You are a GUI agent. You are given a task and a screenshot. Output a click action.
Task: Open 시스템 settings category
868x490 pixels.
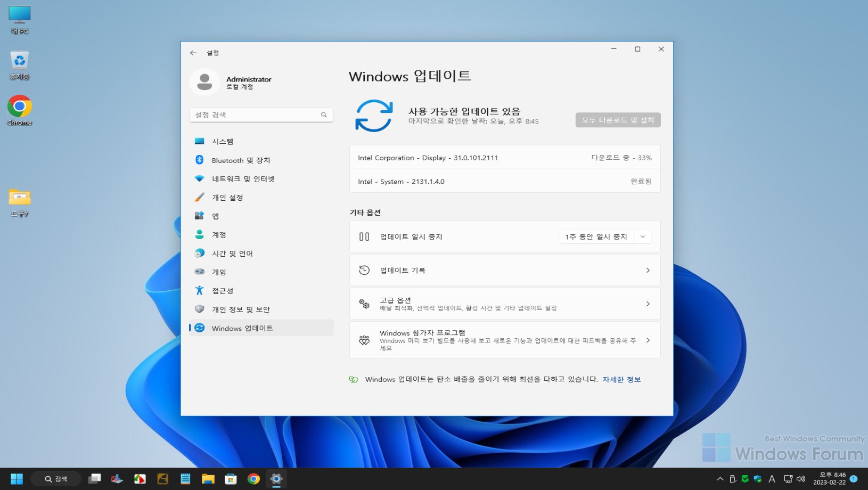(x=261, y=141)
